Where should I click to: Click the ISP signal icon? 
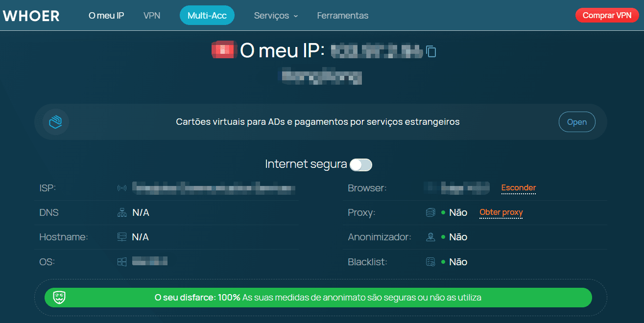(122, 188)
